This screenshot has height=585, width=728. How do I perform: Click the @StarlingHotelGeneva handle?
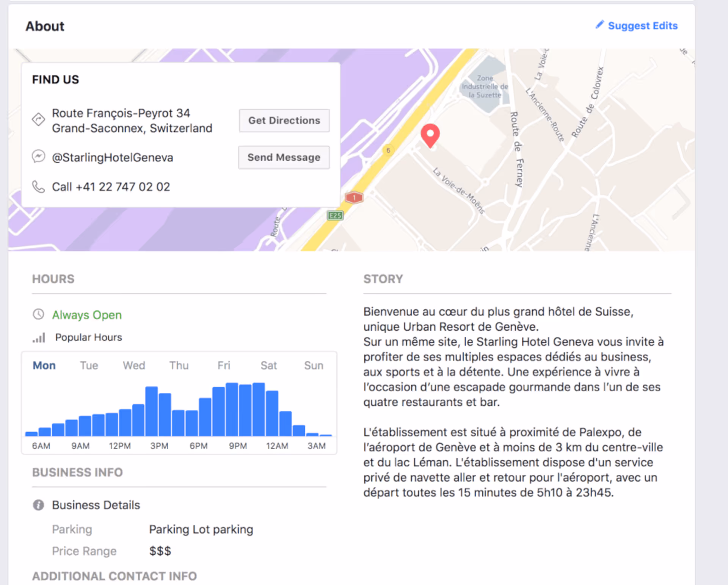(113, 157)
